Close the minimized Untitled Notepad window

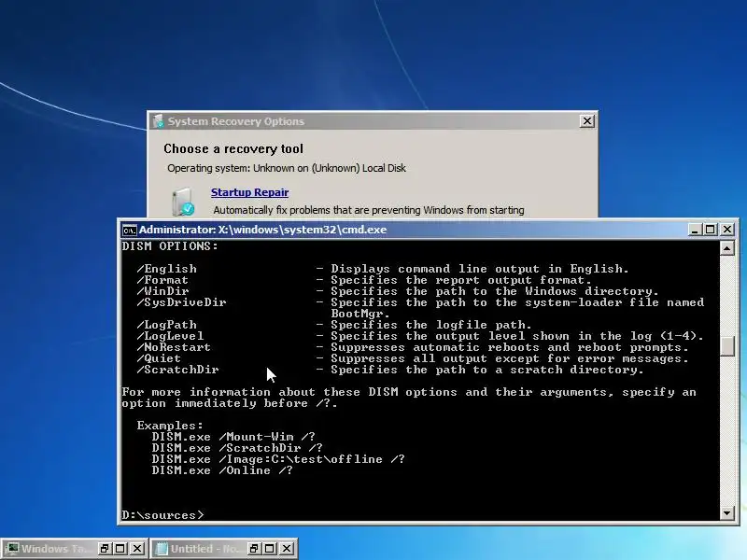pyautogui.click(x=287, y=549)
